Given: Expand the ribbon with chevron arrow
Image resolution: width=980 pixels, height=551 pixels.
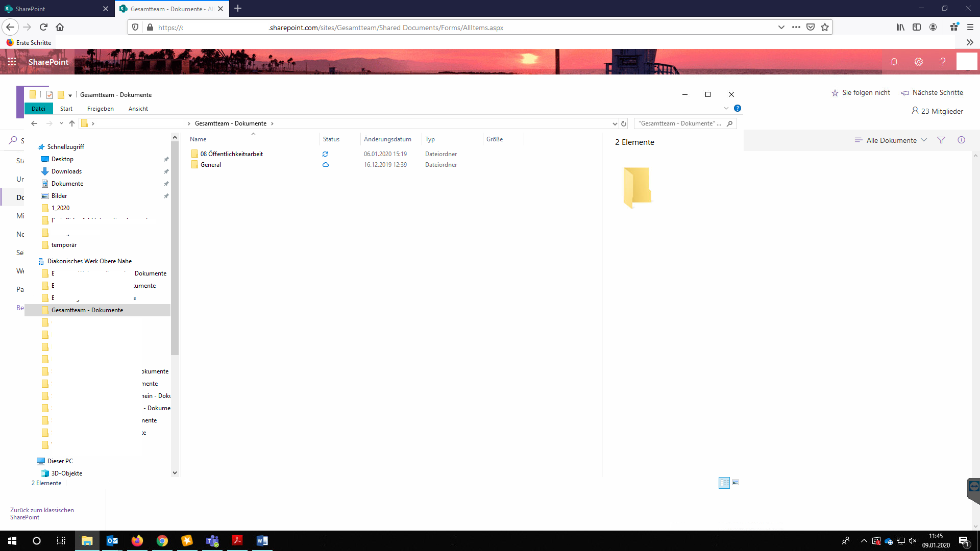Looking at the screenshot, I should click(x=726, y=108).
